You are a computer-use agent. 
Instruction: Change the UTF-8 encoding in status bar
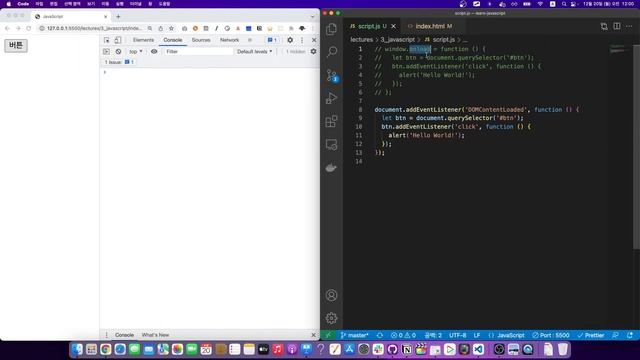pos(458,335)
